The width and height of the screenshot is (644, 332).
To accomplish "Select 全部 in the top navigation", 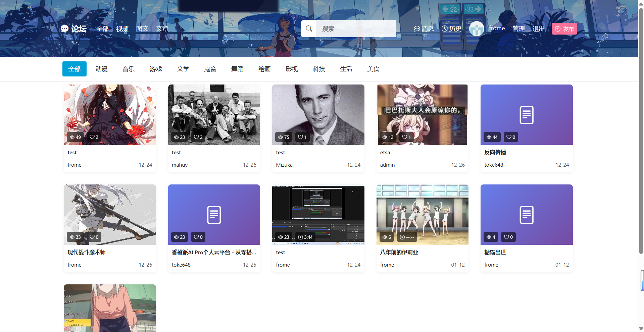I will pyautogui.click(x=103, y=29).
